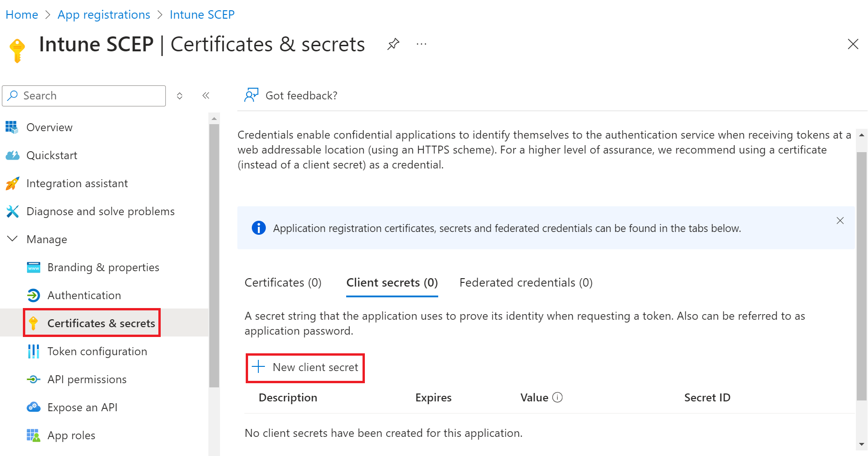868x456 pixels.
Task: Select the Client secrets (0) tab
Action: 391,283
